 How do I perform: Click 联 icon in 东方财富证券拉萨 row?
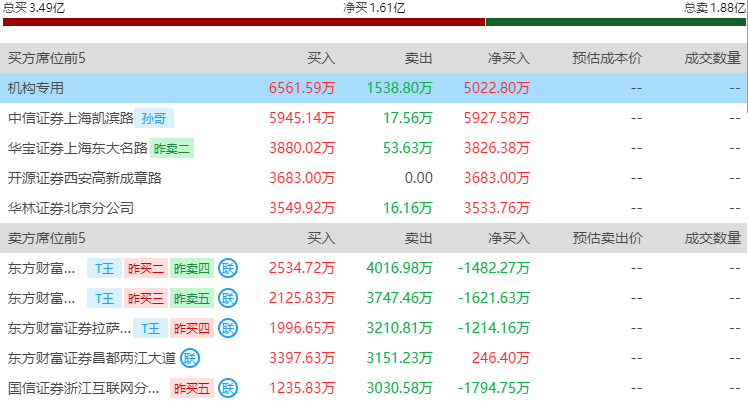tap(228, 329)
